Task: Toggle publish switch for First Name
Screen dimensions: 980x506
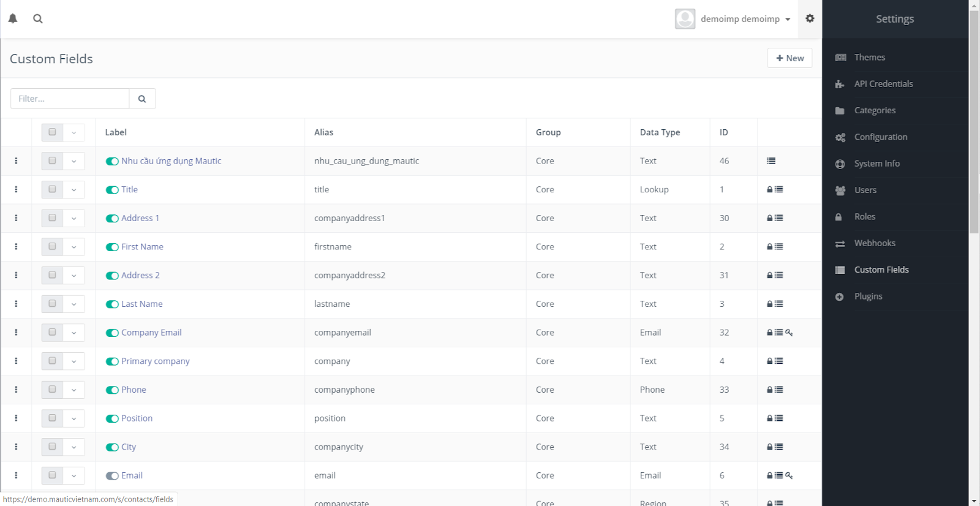Action: [112, 247]
